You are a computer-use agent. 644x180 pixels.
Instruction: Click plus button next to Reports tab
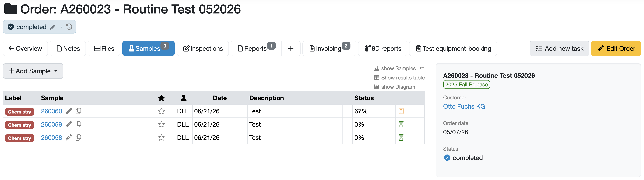[x=291, y=48]
